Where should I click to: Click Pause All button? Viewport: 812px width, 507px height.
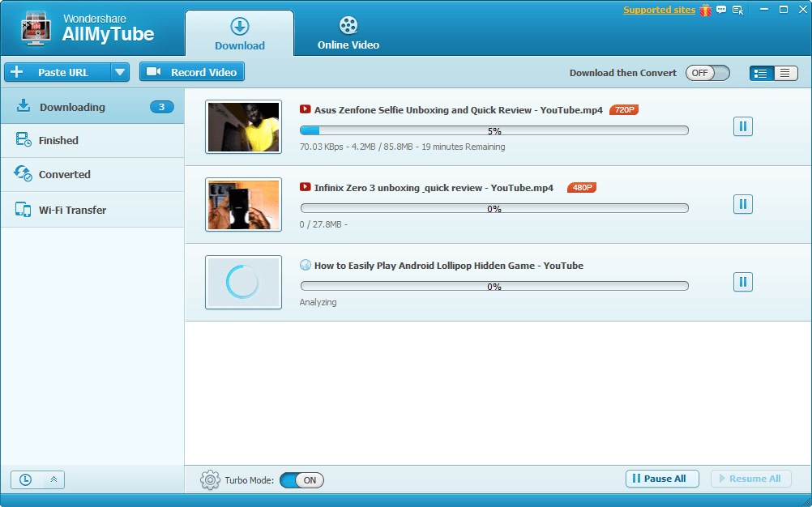pyautogui.click(x=662, y=479)
